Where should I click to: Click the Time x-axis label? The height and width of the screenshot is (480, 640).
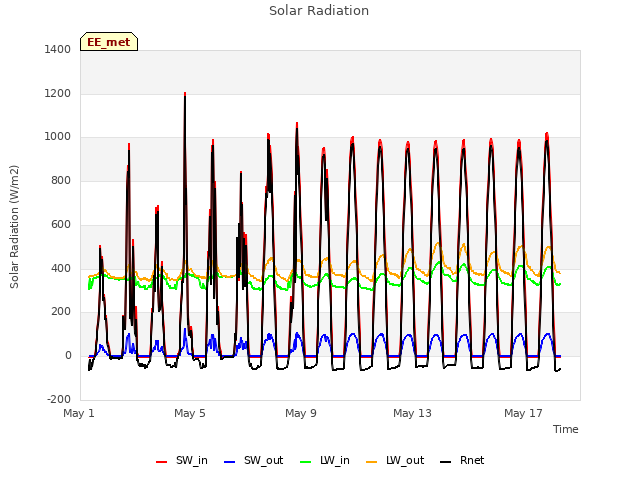(x=566, y=429)
